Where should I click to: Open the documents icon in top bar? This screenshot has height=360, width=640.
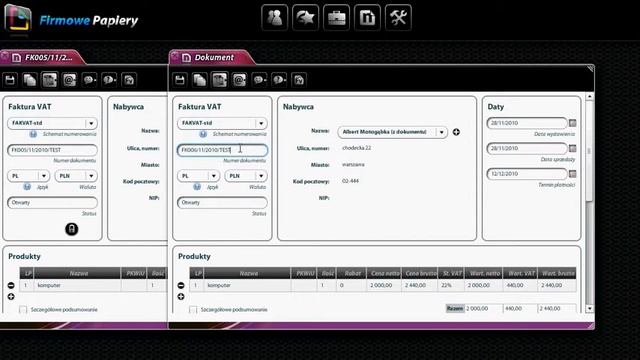click(367, 18)
